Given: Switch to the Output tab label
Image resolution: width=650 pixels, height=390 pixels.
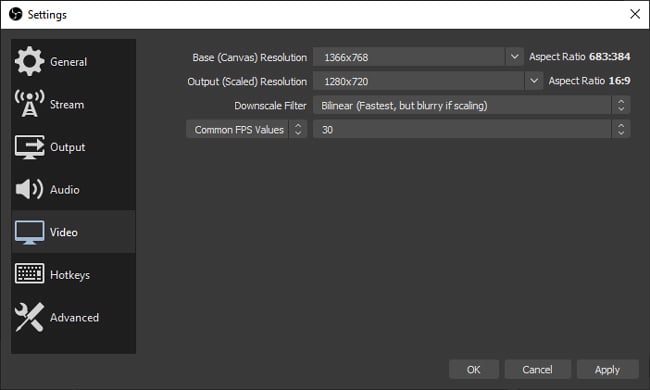Looking at the screenshot, I should click(68, 148).
